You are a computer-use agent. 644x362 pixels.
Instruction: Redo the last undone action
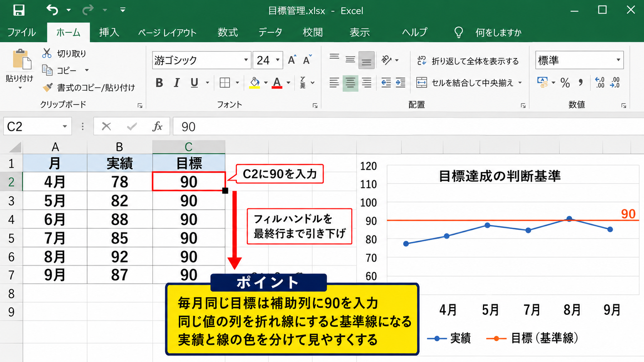[88, 10]
